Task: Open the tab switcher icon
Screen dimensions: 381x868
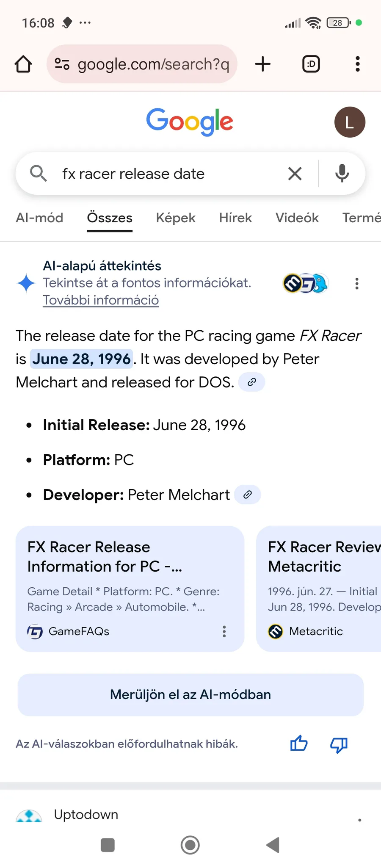Action: [x=311, y=64]
